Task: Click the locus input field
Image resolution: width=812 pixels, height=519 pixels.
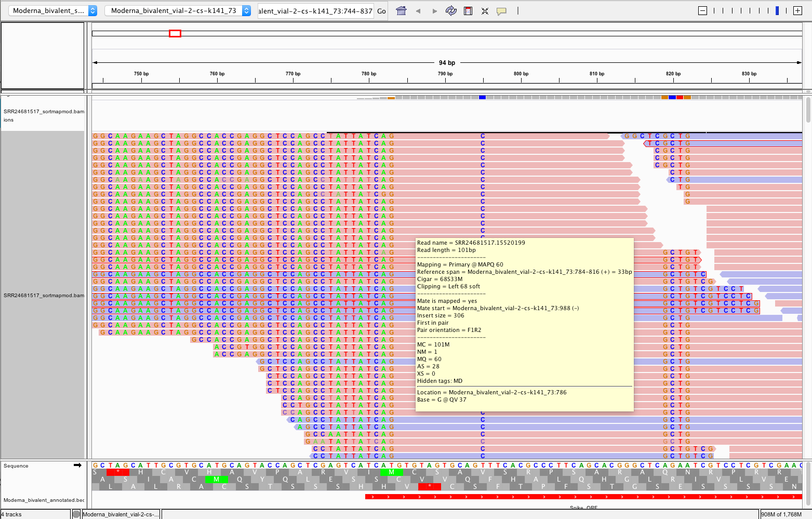Action: coord(316,11)
